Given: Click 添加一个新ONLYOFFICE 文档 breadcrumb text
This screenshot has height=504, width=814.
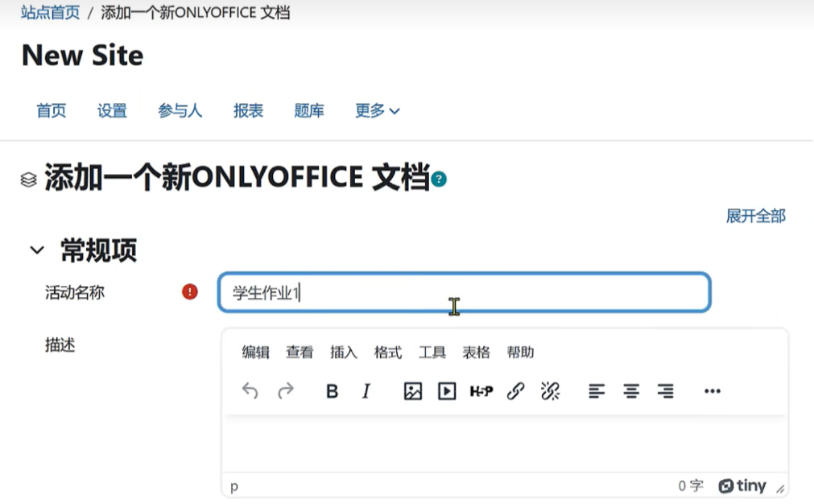Looking at the screenshot, I should [195, 12].
